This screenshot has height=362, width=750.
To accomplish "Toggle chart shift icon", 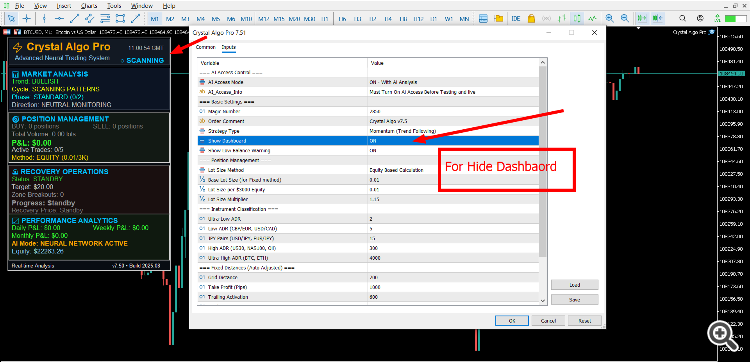I will [x=657, y=19].
